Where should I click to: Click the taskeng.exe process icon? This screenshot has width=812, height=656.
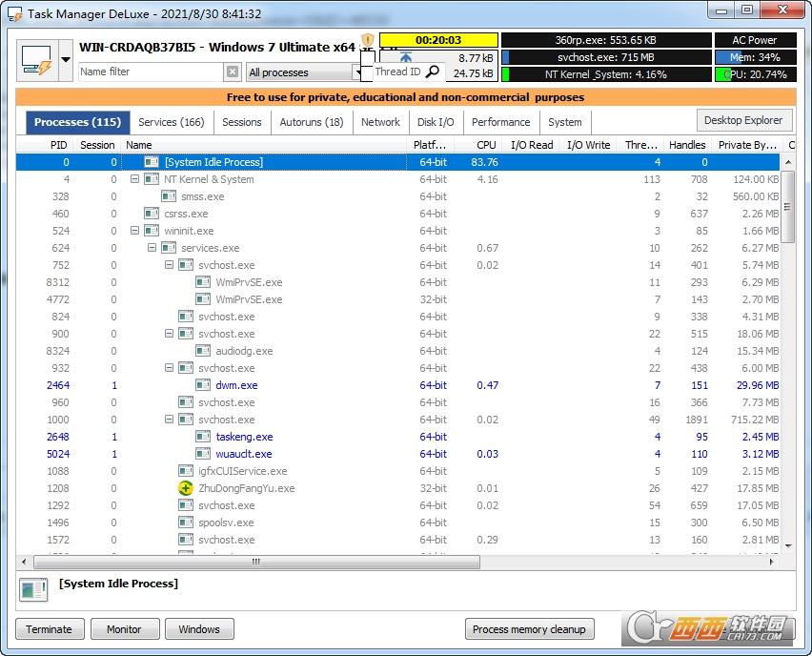pos(203,437)
